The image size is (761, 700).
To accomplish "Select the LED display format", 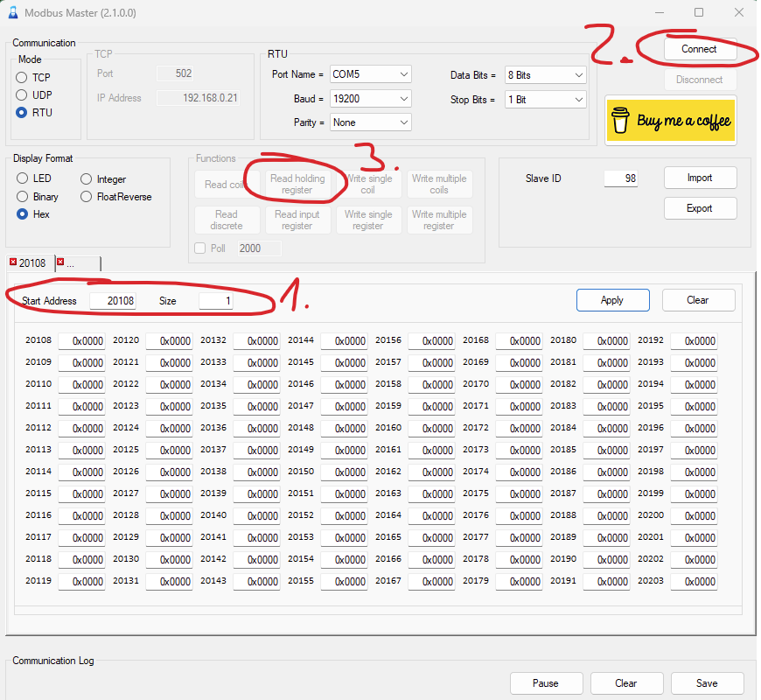I will 23,178.
